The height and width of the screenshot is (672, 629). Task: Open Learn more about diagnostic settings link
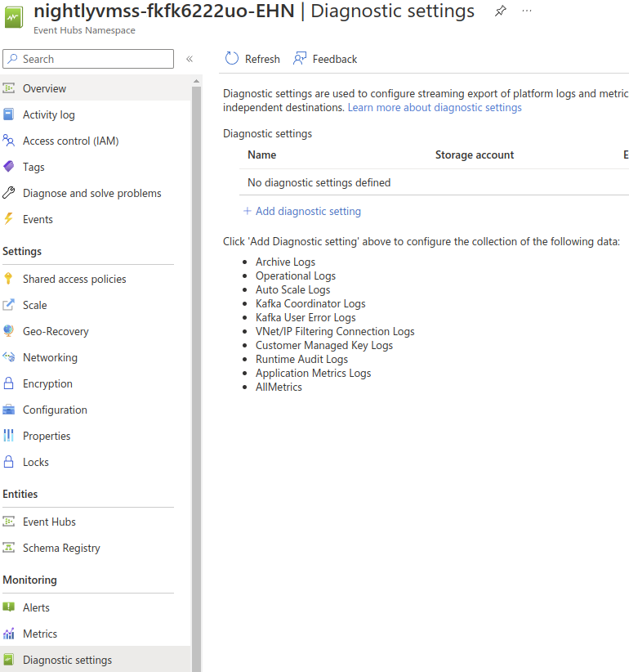click(x=435, y=107)
